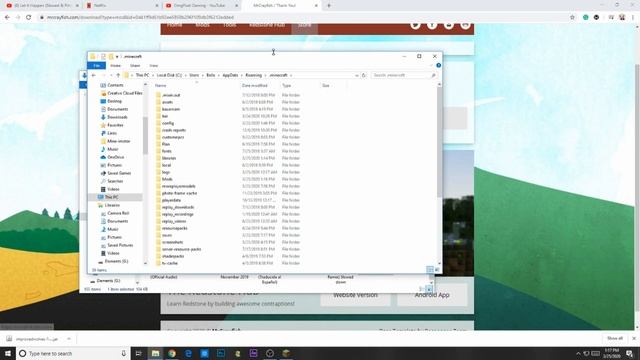Refresh the .minecraft folder view
640x360 pixels.
pyautogui.click(x=364, y=75)
